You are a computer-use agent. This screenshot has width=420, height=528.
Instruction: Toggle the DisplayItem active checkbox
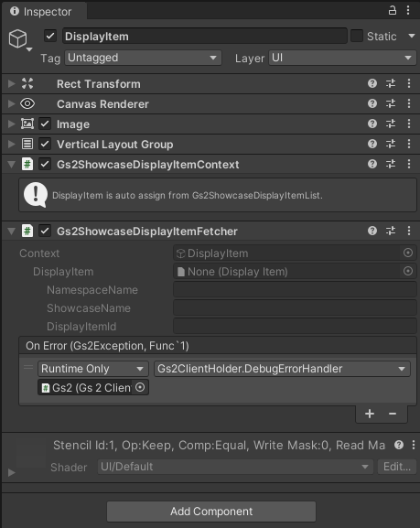pyautogui.click(x=50, y=36)
